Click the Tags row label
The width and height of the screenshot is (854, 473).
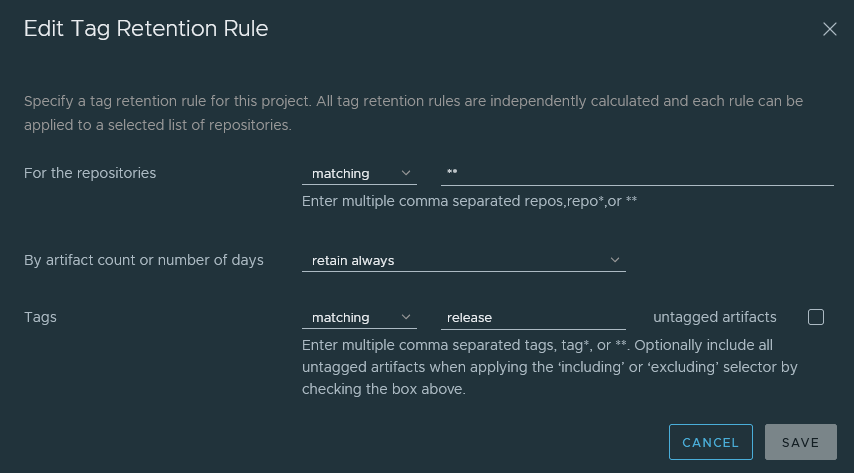[x=40, y=317]
